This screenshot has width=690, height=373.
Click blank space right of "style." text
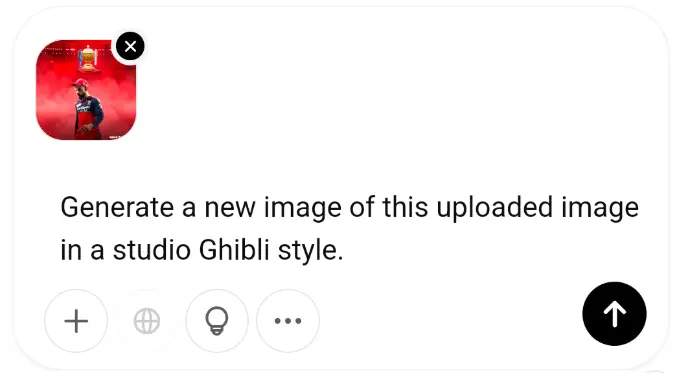click(484, 250)
